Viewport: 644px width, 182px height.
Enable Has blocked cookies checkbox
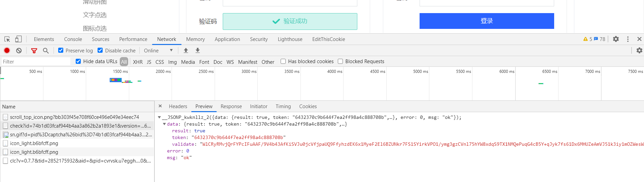[x=283, y=61]
